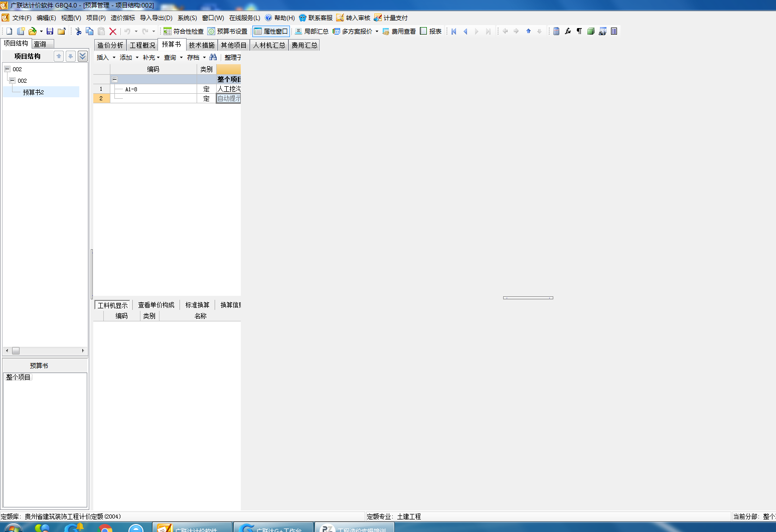
Task: Open 费用查看 view
Action: (399, 31)
